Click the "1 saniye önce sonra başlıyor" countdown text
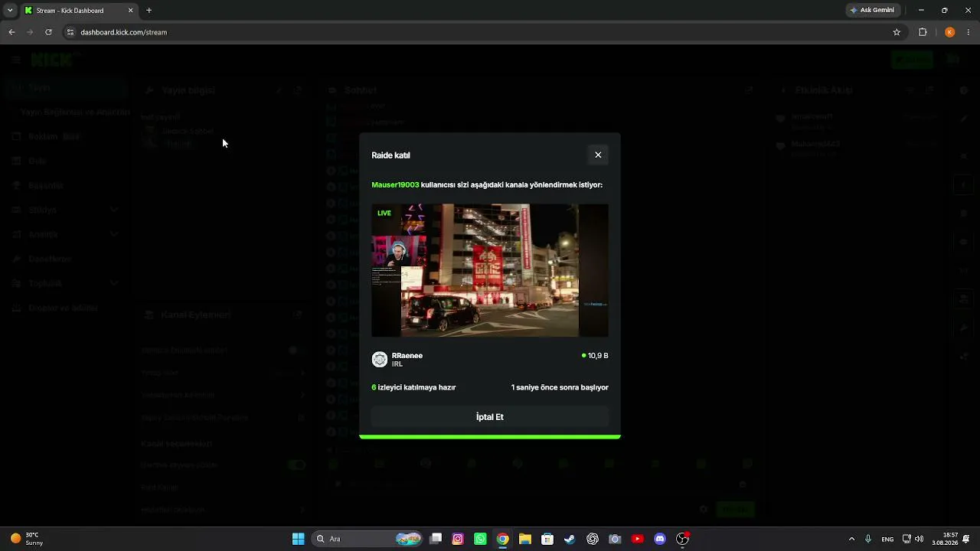Viewport: 980px width, 551px height. point(560,387)
